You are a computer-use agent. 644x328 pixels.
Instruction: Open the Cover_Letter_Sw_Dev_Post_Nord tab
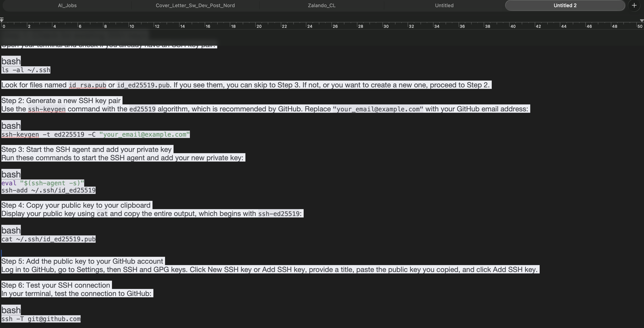point(195,6)
